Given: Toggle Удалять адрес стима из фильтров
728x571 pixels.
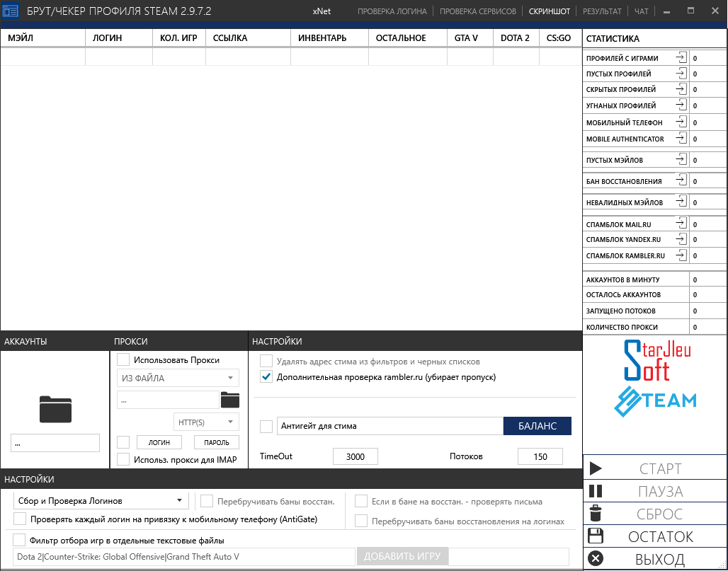Looking at the screenshot, I should (266, 361).
